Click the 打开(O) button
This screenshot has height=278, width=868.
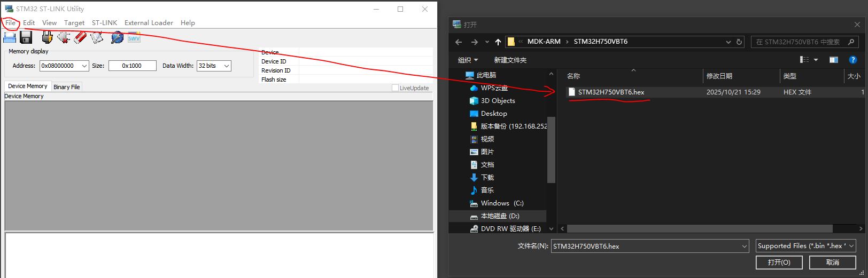point(779,263)
